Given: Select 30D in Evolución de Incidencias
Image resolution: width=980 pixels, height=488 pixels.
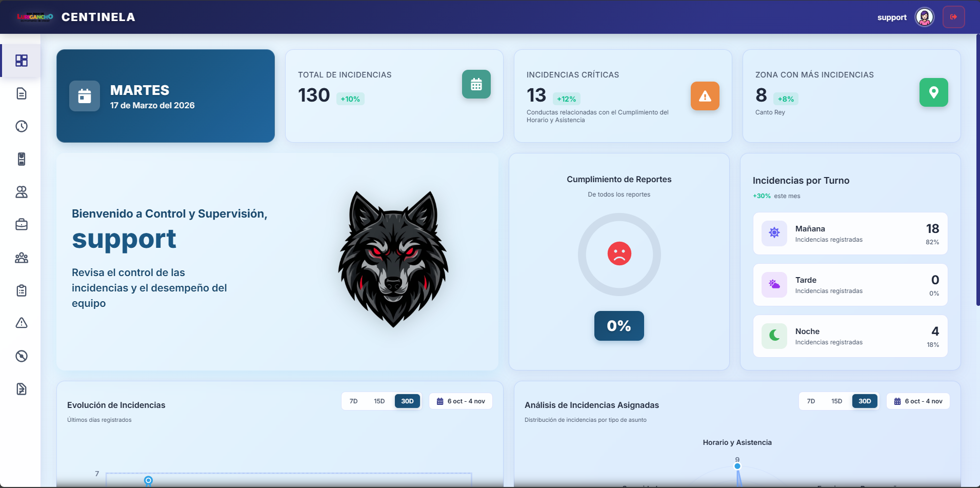Looking at the screenshot, I should [x=408, y=401].
